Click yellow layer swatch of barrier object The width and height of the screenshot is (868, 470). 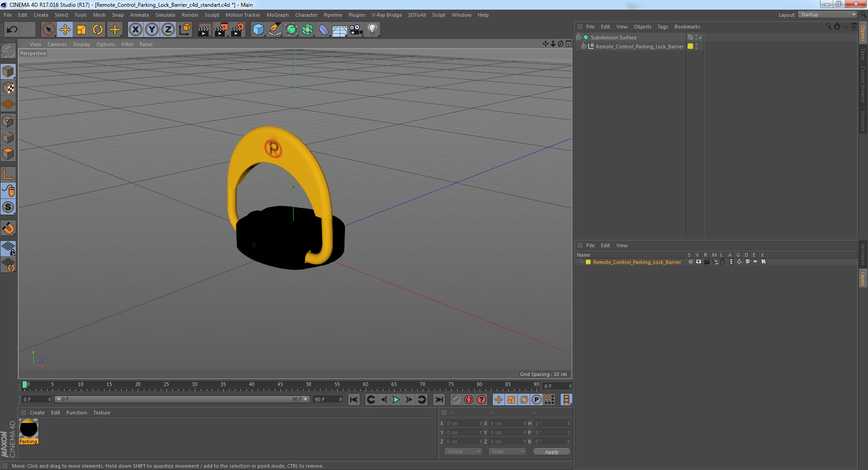click(690, 46)
